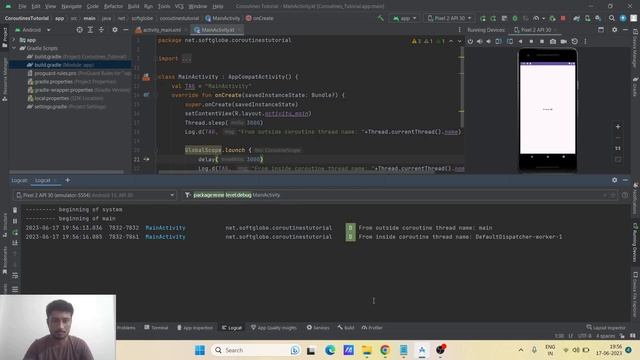Click the emulator phone screen
This screenshot has height=360, width=640.
point(547,109)
